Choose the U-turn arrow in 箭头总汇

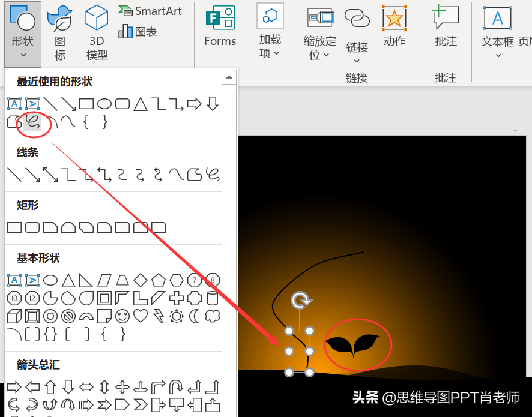pos(177,387)
